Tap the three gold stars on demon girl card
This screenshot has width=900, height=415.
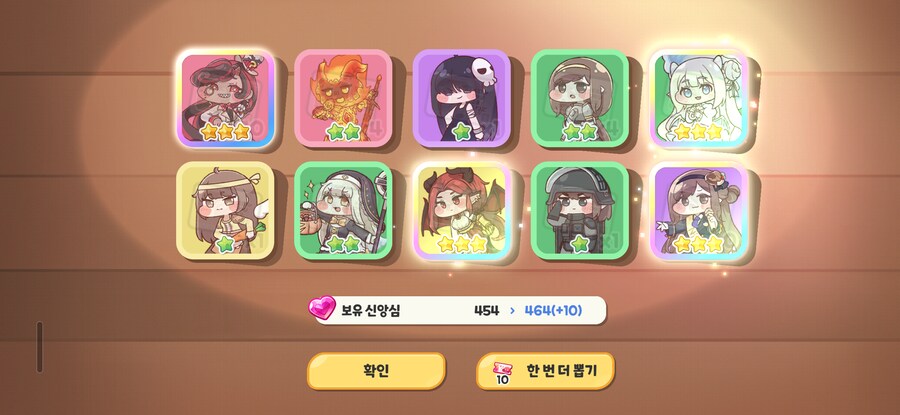point(461,244)
